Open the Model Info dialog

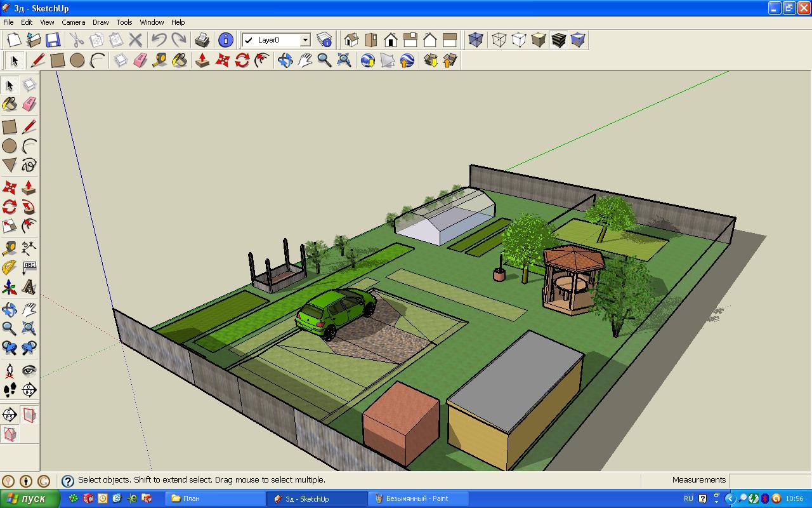coord(226,40)
